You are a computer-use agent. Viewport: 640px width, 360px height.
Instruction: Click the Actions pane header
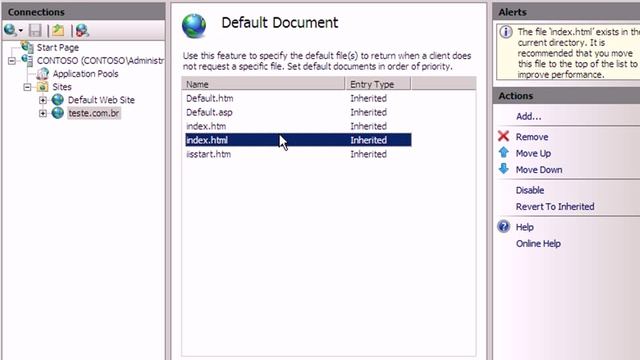click(x=567, y=96)
